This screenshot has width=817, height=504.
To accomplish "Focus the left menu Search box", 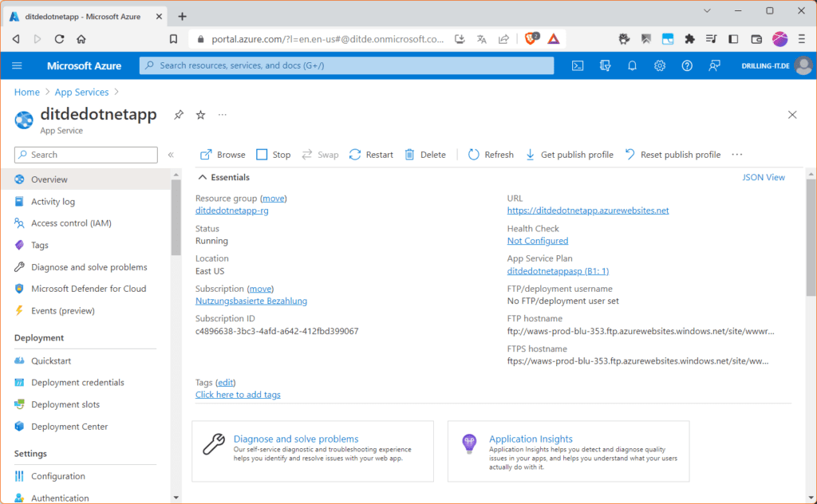I will 86,155.
